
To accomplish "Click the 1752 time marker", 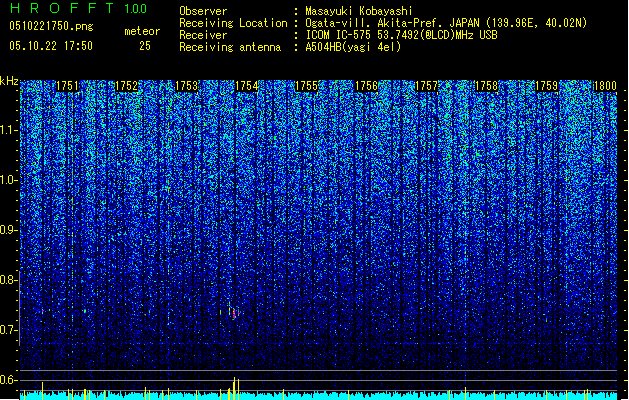I will (x=126, y=86).
